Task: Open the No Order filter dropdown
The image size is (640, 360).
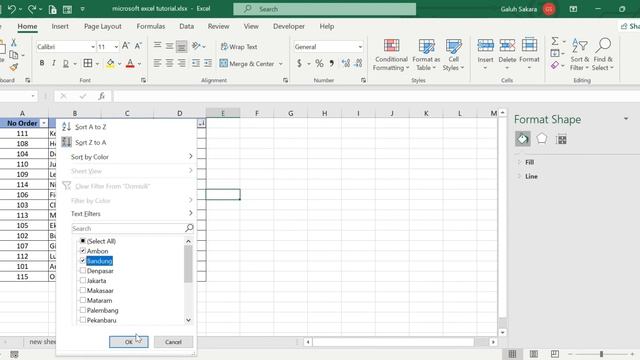Action: click(x=44, y=123)
